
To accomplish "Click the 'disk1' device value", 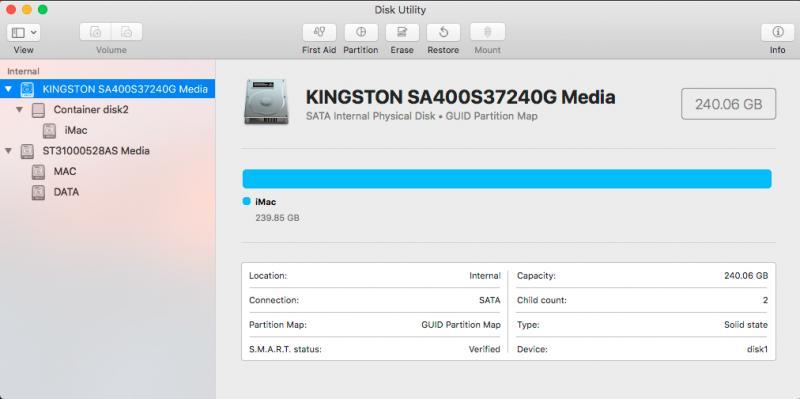I will 757,350.
